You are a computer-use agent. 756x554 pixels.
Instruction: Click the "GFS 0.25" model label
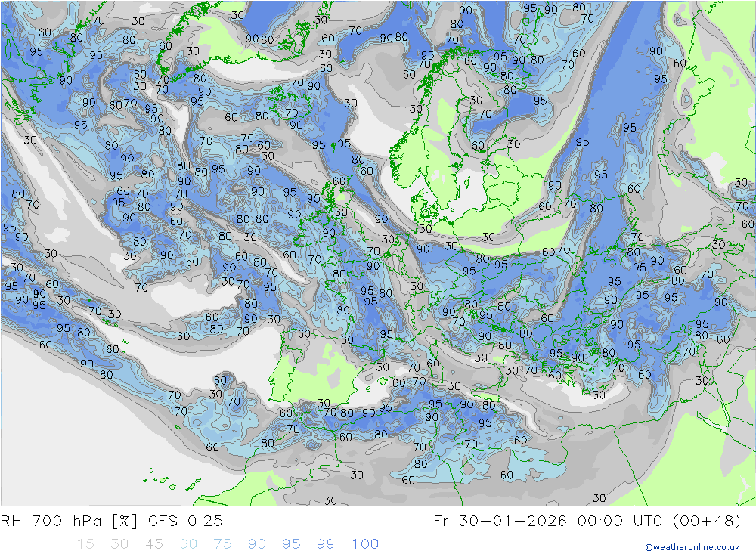pyautogui.click(x=186, y=522)
